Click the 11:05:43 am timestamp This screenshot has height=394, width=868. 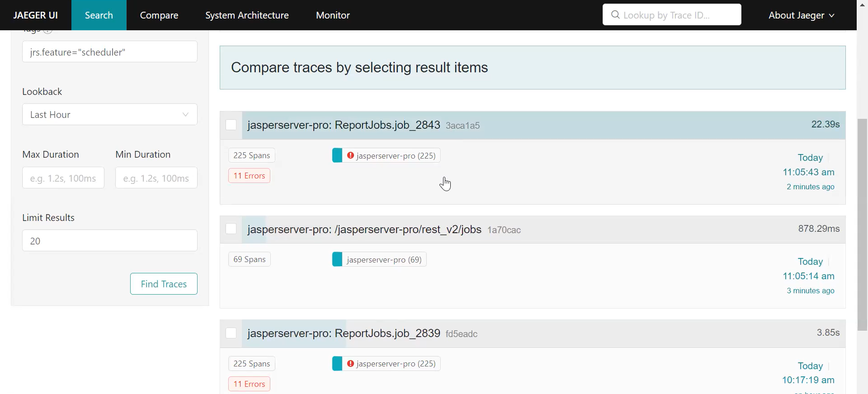pyautogui.click(x=808, y=172)
